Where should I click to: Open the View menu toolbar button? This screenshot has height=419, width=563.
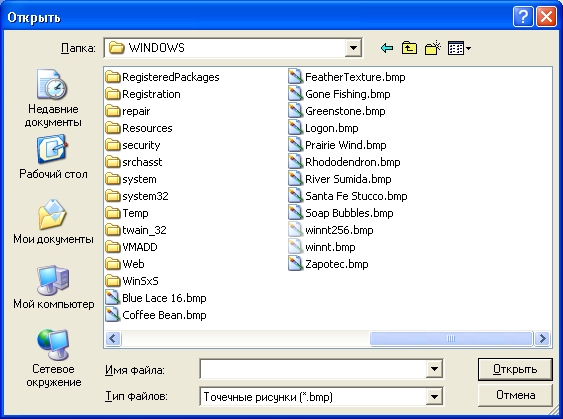pos(459,48)
